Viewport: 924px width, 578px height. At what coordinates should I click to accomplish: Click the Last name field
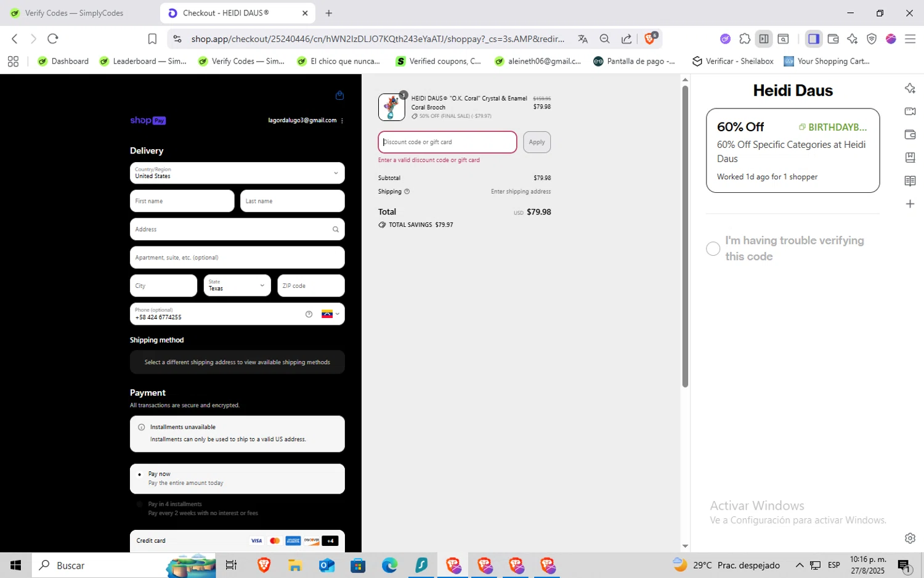point(292,201)
